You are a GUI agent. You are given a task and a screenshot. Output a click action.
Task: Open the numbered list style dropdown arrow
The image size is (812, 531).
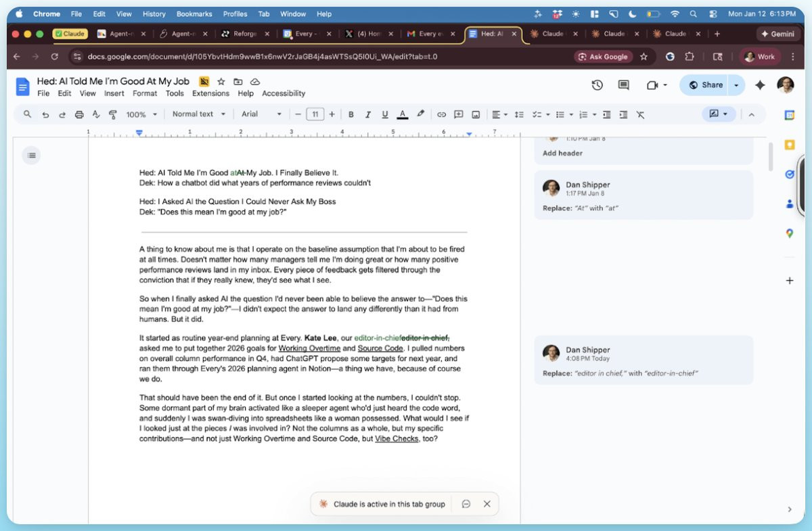(594, 114)
